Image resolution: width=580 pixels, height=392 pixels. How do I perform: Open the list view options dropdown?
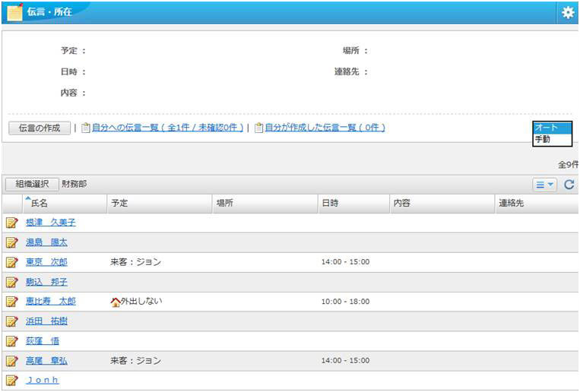click(544, 185)
